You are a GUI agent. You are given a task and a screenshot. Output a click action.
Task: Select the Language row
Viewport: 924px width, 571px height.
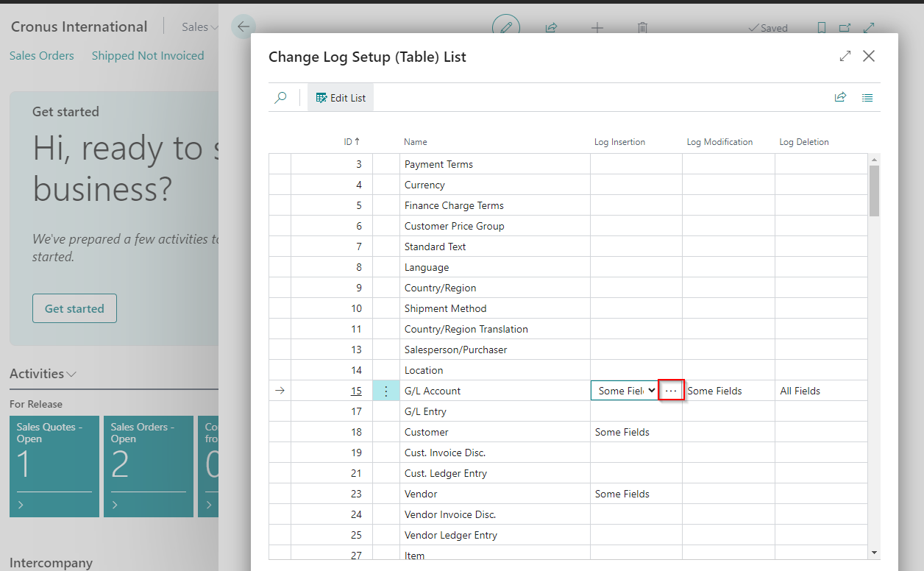[x=568, y=267]
